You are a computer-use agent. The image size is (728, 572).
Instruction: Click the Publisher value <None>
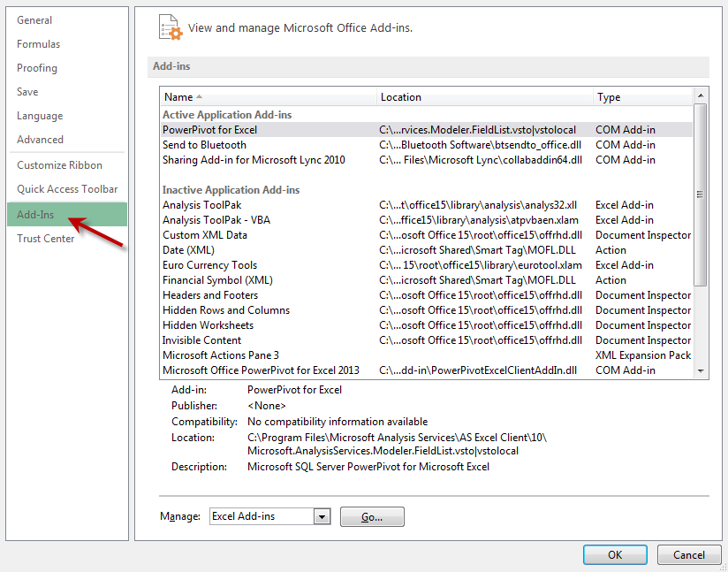267,406
